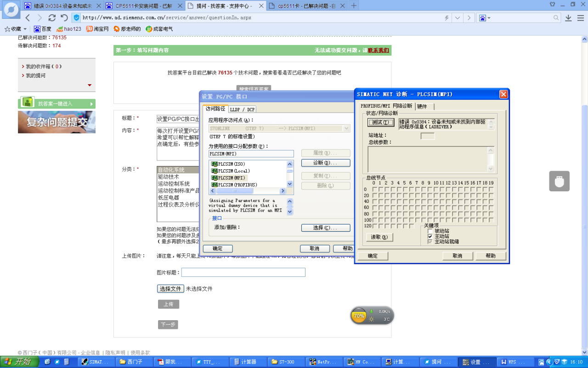Switch to CP5611卡安装问题 browser tab
Viewport: 588px width, 368px height.
click(x=144, y=6)
